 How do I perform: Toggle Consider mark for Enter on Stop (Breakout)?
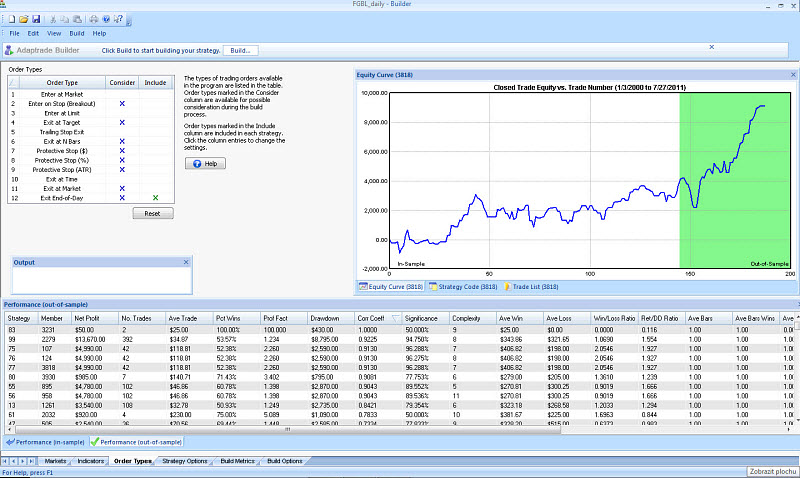point(122,104)
